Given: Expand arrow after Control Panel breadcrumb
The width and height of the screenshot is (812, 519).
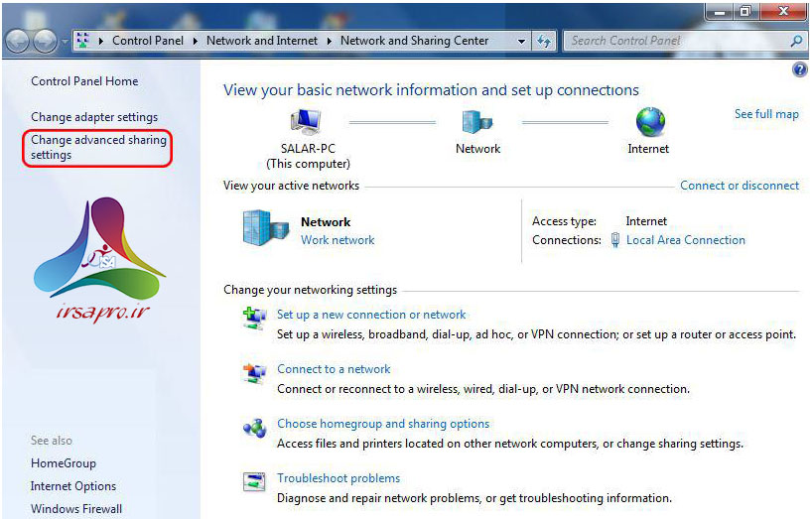Looking at the screenshot, I should tap(196, 41).
